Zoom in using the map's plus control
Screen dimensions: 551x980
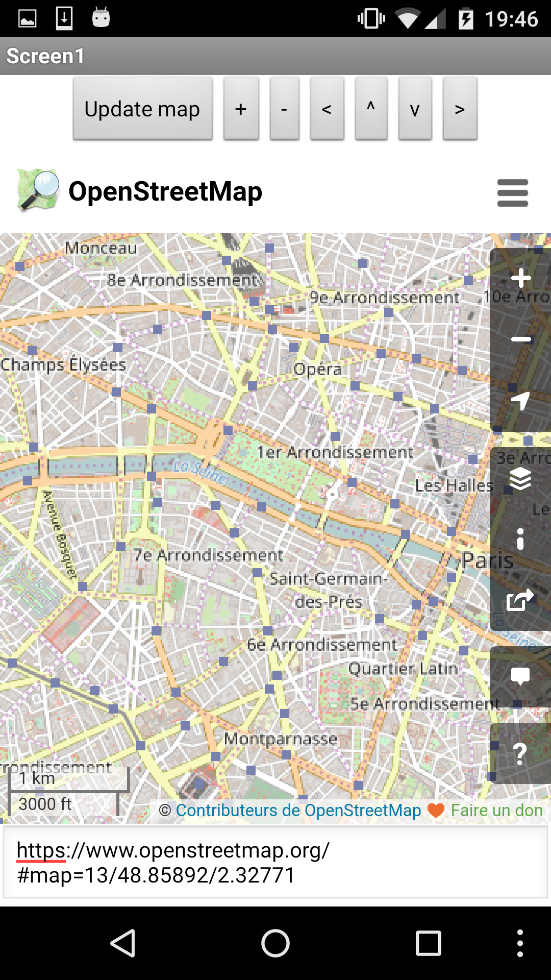click(x=521, y=278)
